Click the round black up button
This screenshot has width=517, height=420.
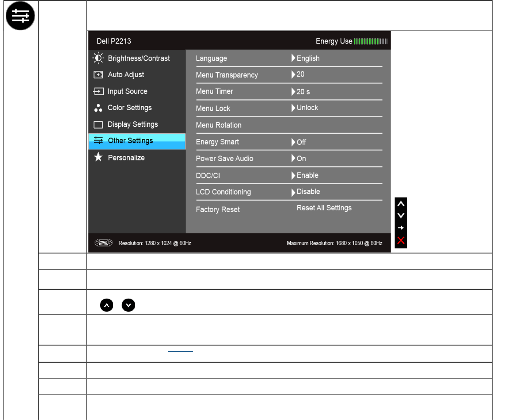[107, 305]
